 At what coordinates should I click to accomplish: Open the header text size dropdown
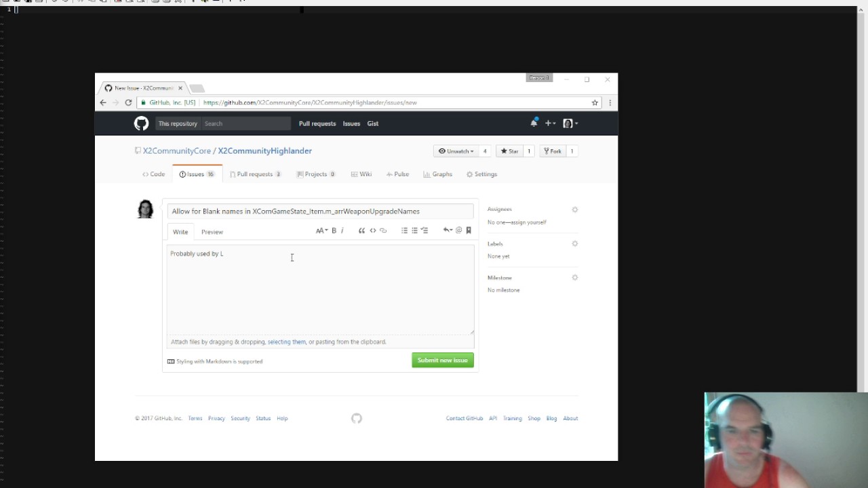(321, 230)
